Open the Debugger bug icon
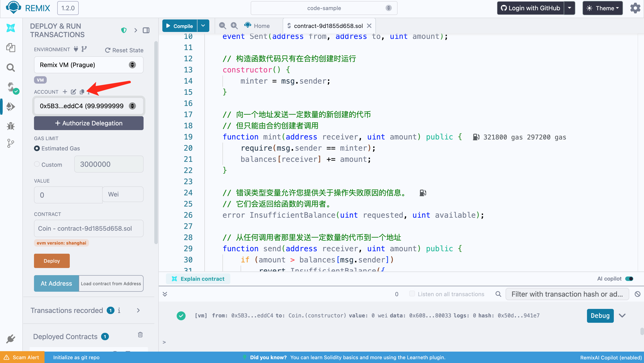The image size is (644, 363). coord(11,126)
